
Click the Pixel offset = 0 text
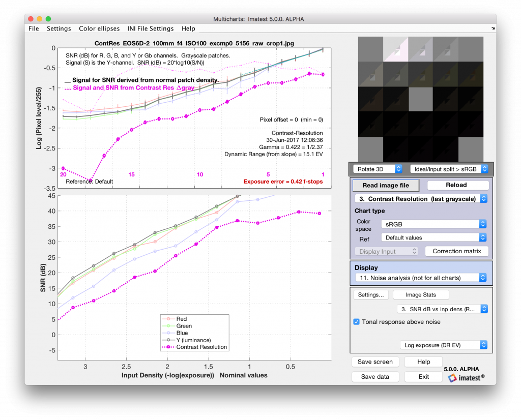291,119
